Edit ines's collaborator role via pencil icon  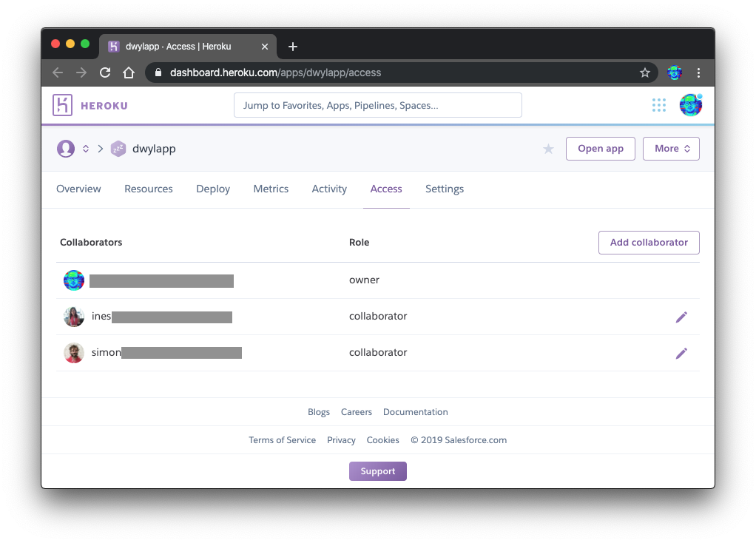(x=681, y=316)
